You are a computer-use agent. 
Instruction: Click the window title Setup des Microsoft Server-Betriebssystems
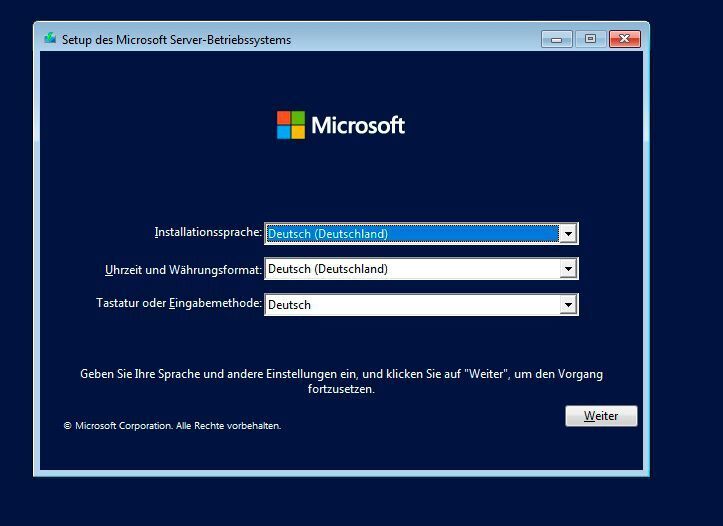[x=176, y=40]
